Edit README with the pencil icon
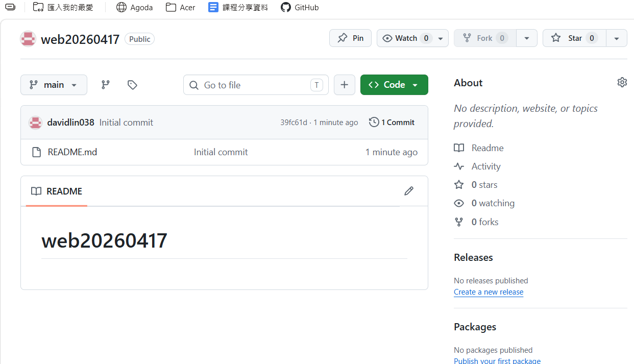634x364 pixels. (x=409, y=191)
